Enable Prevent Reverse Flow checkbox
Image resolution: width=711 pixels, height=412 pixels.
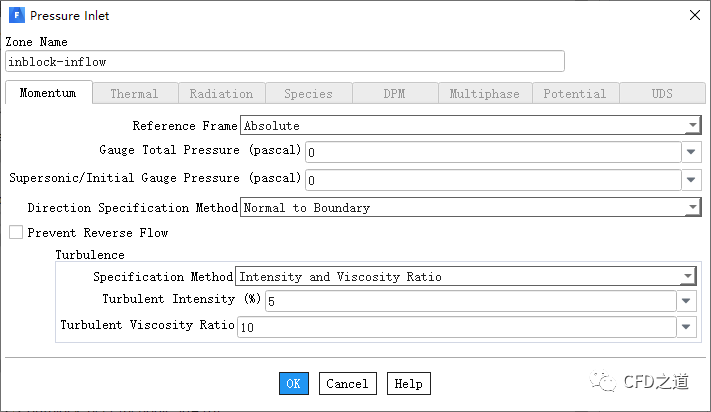[16, 233]
